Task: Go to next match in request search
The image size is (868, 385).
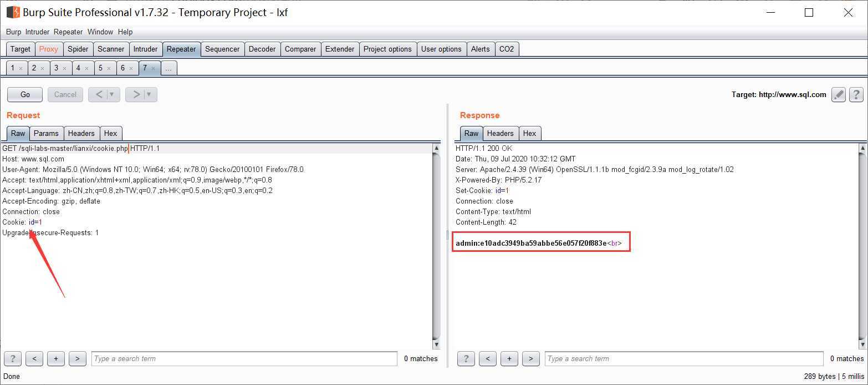Action: (77, 358)
